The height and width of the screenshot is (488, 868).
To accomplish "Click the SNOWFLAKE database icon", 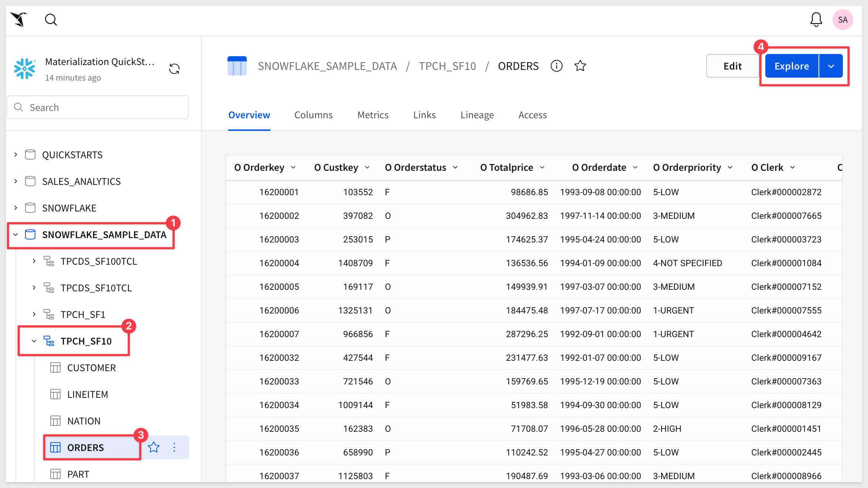I will (x=30, y=208).
